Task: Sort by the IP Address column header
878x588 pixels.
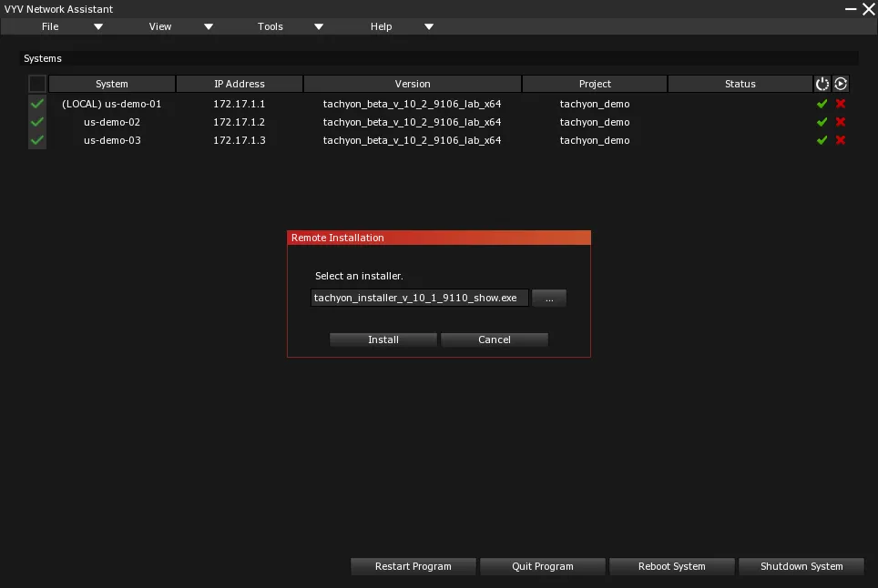Action: pos(240,84)
